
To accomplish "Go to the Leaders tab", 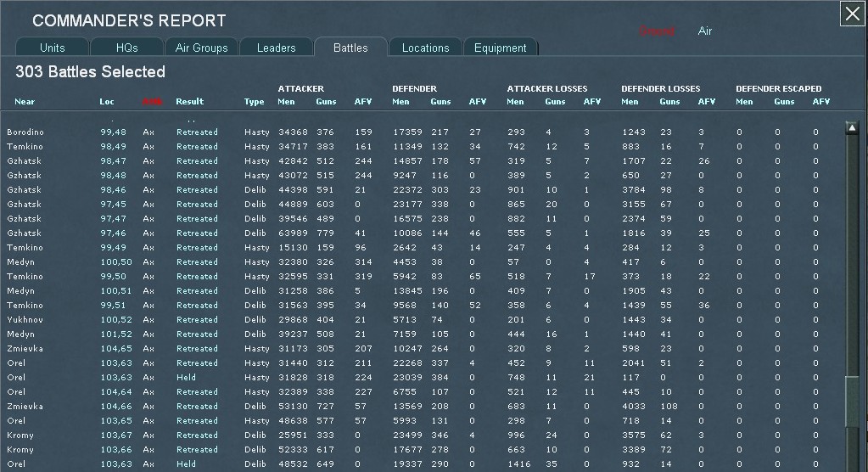I will (x=276, y=48).
